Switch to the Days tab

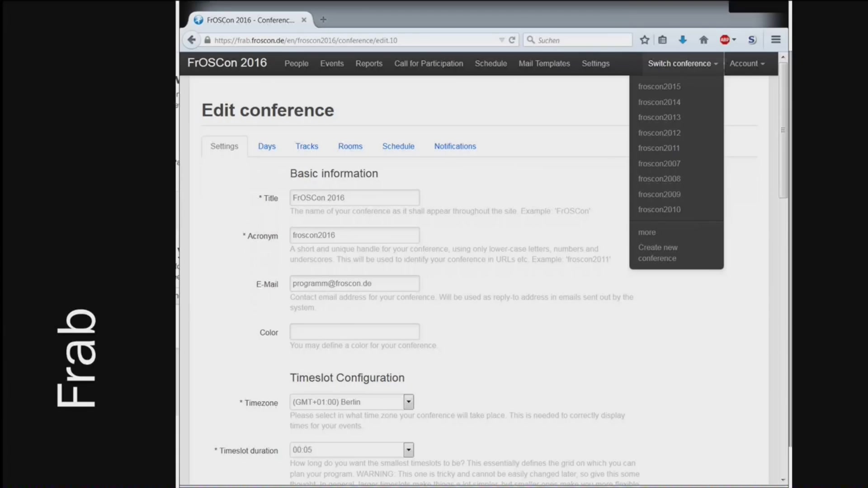267,146
